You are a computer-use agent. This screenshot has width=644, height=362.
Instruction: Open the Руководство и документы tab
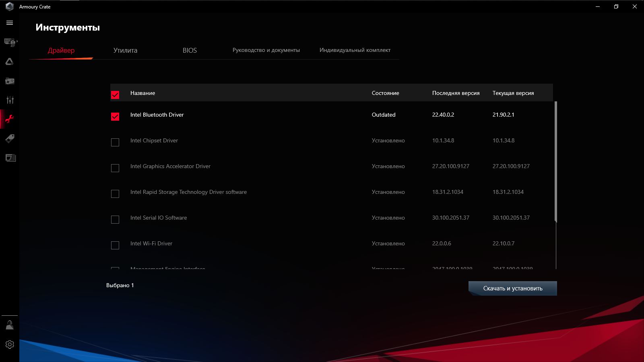click(266, 50)
